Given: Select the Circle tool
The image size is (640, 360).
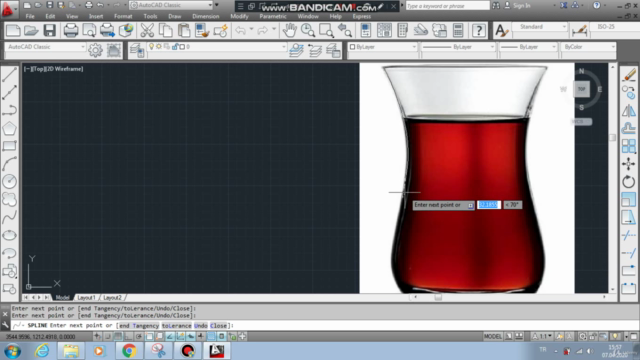Looking at the screenshot, I should click(x=9, y=181).
